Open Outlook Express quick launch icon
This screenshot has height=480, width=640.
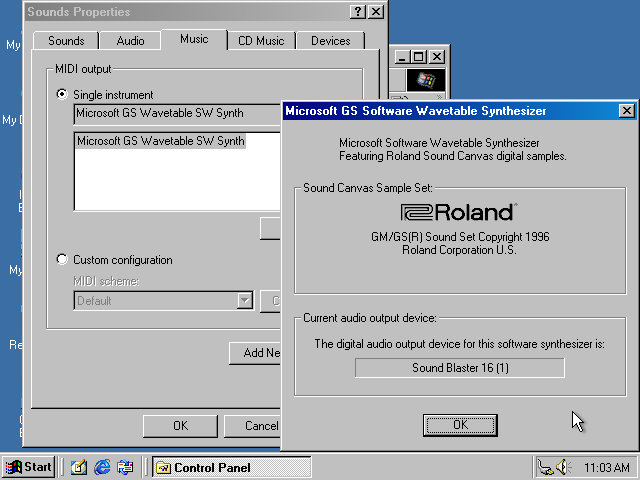point(125,467)
